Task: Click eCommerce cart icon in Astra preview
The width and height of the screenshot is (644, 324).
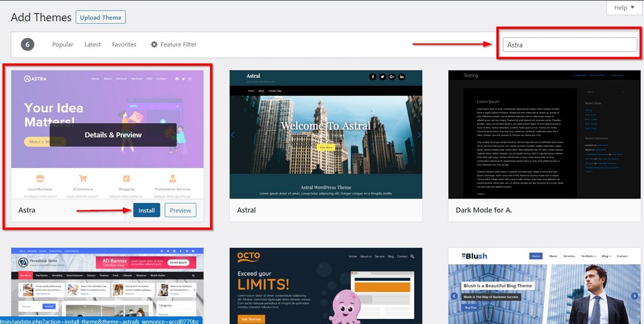Action: point(83,178)
